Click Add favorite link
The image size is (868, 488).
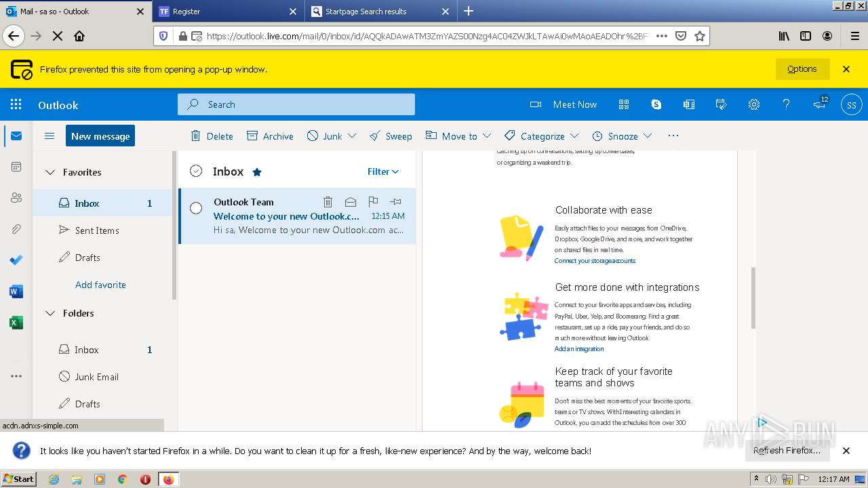click(x=100, y=285)
